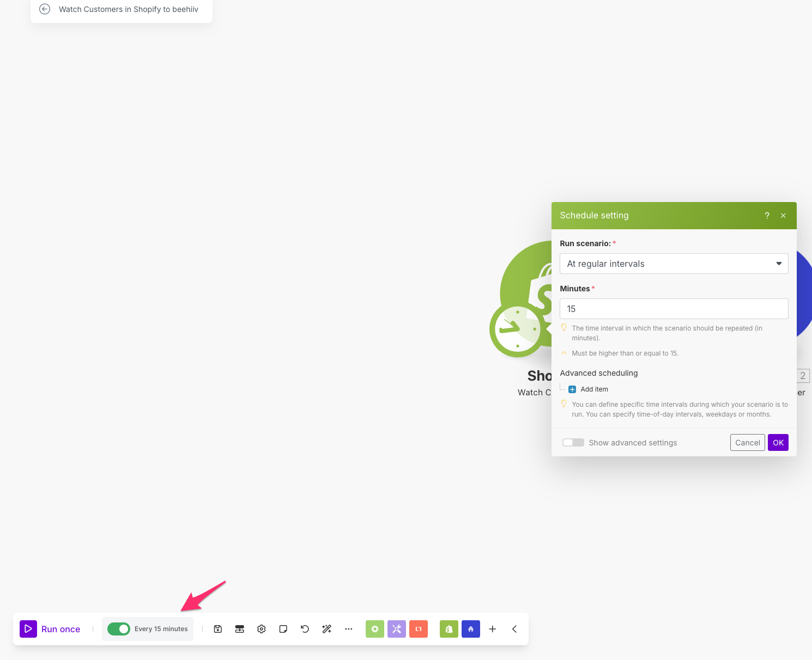Image resolution: width=812 pixels, height=660 pixels.
Task: Click the orange Text parser icon
Action: pos(419,629)
